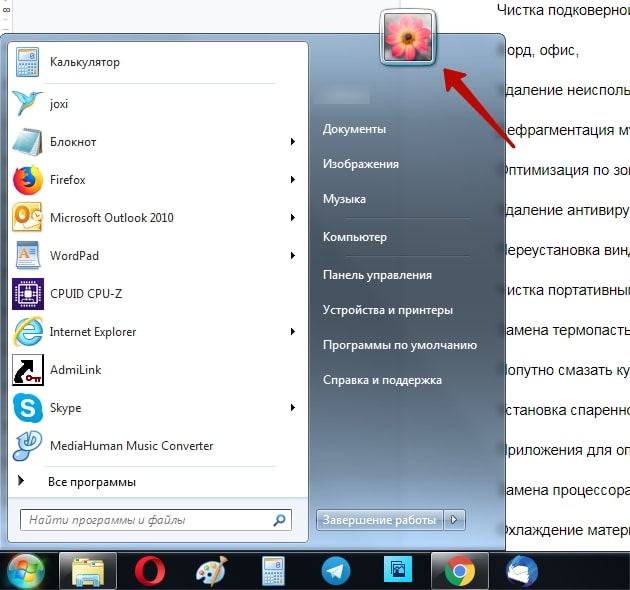Open the Notepad (Блокнот) icon

click(27, 142)
